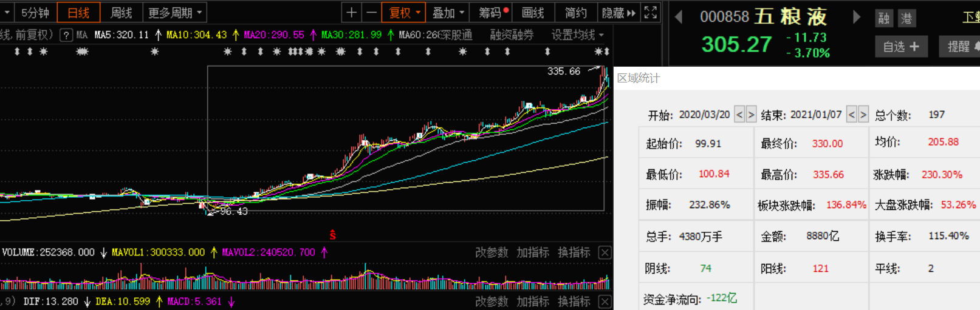The width and height of the screenshot is (980, 310).
Task: Switch to 5分钟 period
Action: tap(35, 12)
